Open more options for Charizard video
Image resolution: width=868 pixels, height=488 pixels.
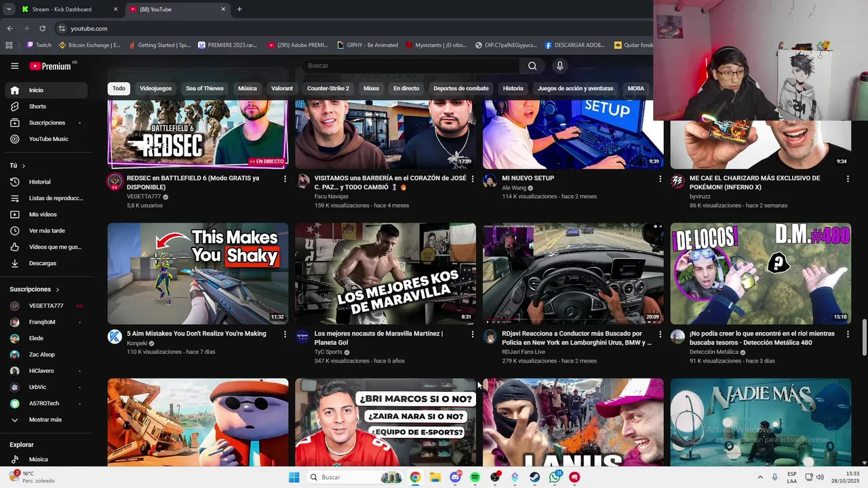848,179
